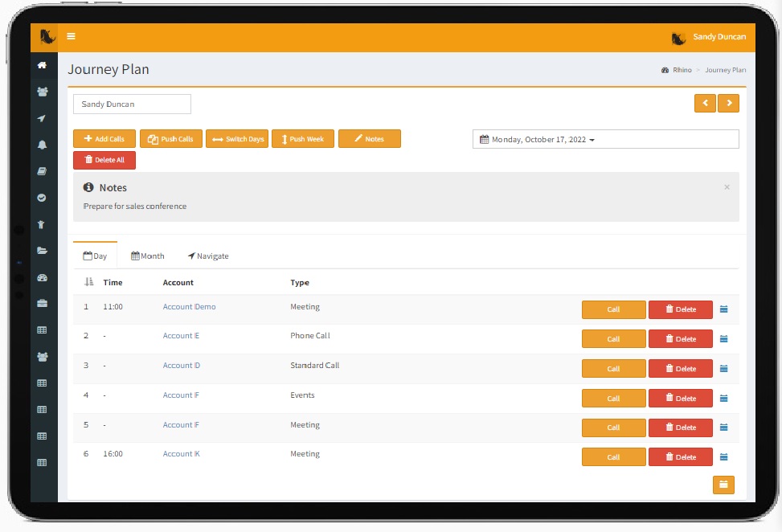
Task: Click the calendar icon on the Account K row
Action: coord(724,457)
